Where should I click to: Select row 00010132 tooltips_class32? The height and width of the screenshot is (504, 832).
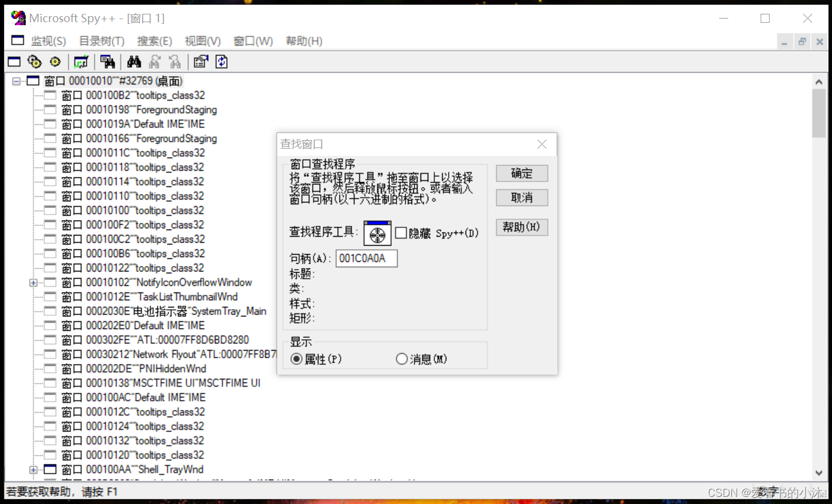tap(133, 440)
